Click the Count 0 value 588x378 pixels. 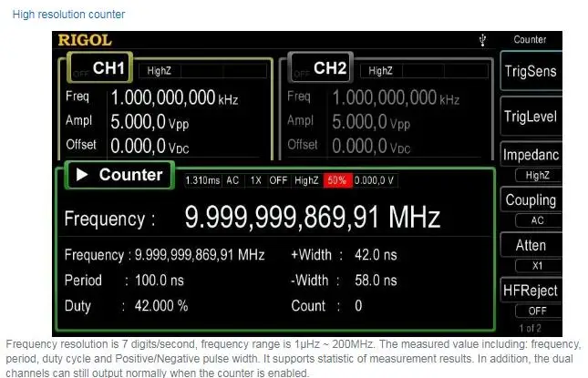tap(358, 306)
